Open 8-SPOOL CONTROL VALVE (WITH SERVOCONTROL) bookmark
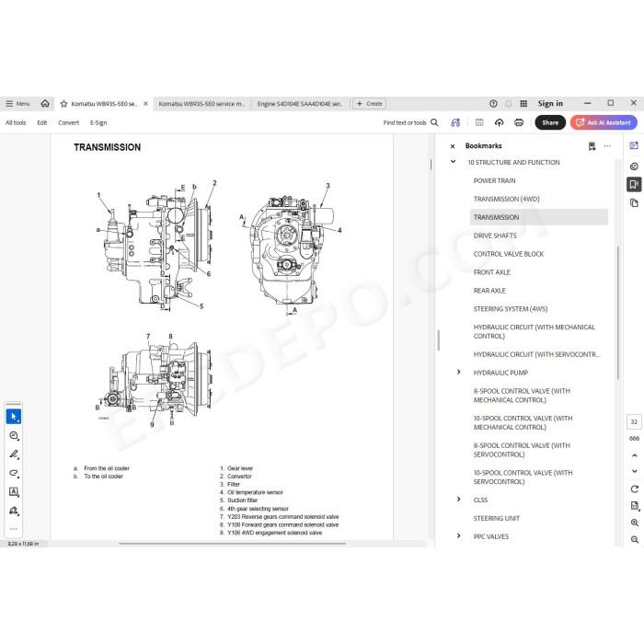The image size is (644, 644). (x=522, y=450)
